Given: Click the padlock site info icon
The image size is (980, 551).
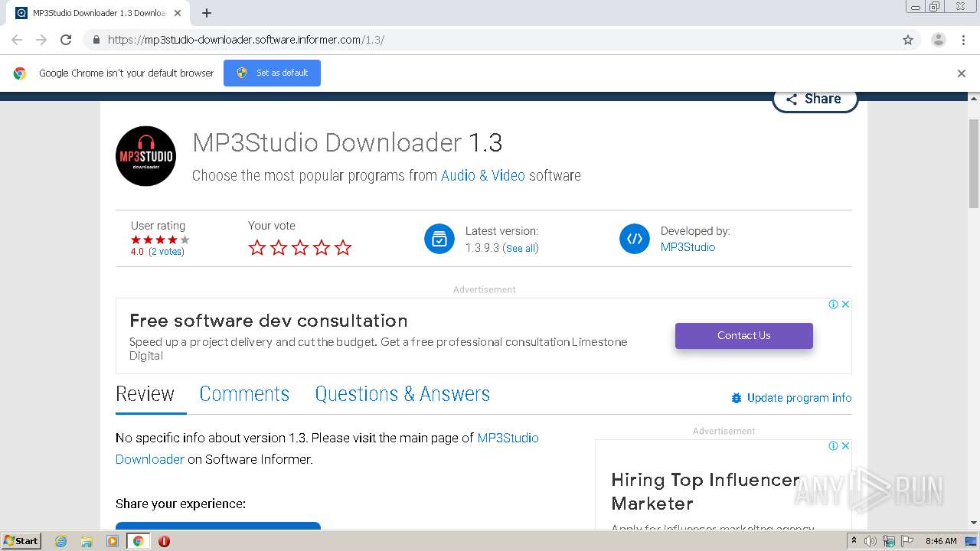Looking at the screenshot, I should [96, 40].
